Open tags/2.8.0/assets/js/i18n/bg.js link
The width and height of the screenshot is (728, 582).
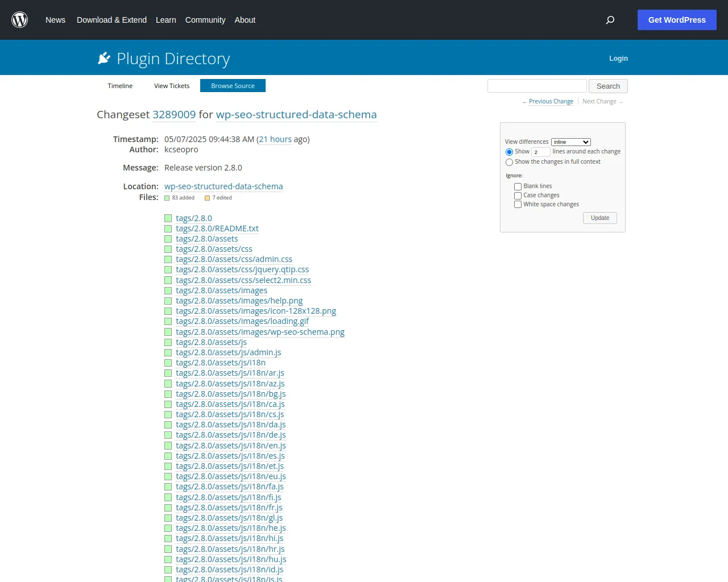coord(231,394)
